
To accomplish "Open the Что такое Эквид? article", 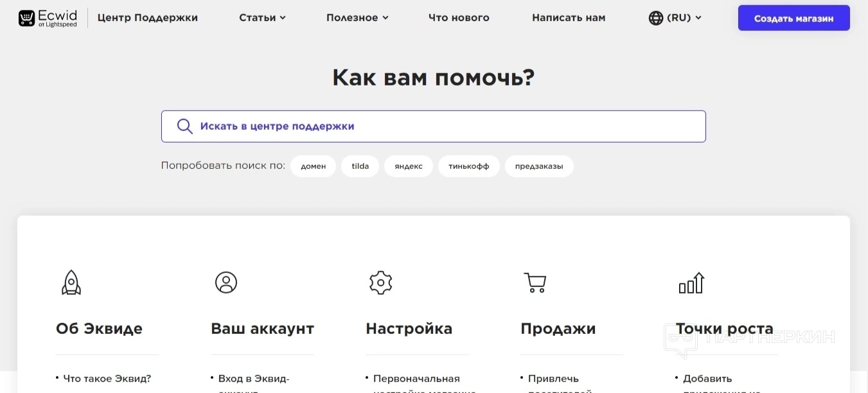I will (x=107, y=379).
